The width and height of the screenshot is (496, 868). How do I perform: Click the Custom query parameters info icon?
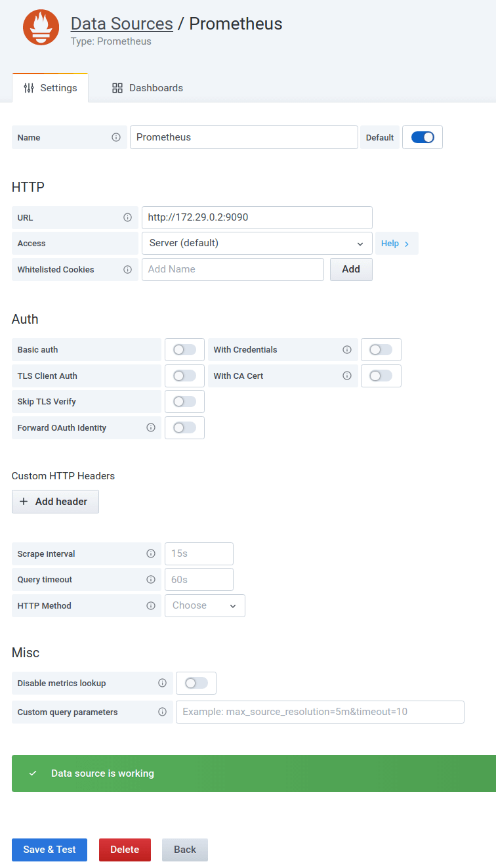click(163, 712)
